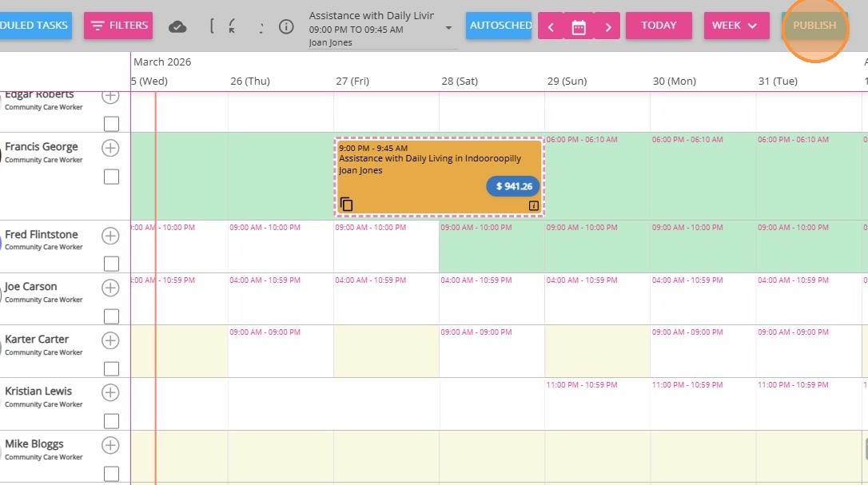Run the AUTOSCHEDULE button
The height and width of the screenshot is (485, 868).
[500, 26]
